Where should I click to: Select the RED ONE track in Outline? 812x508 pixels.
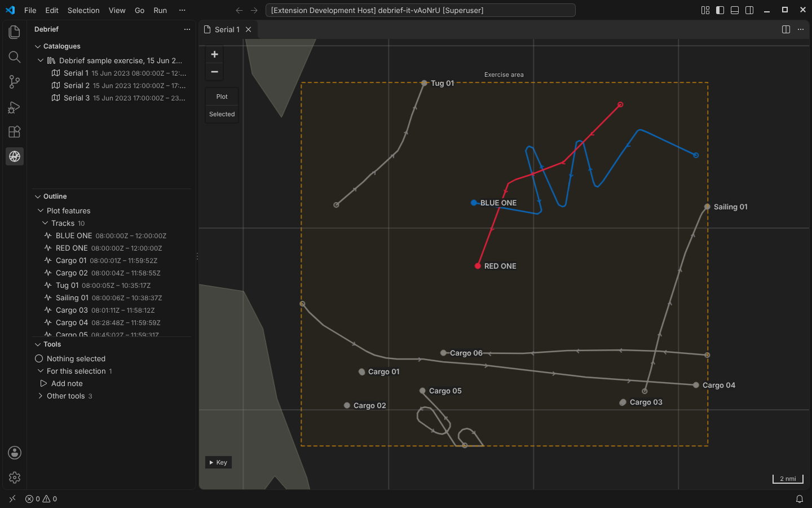tap(112, 248)
